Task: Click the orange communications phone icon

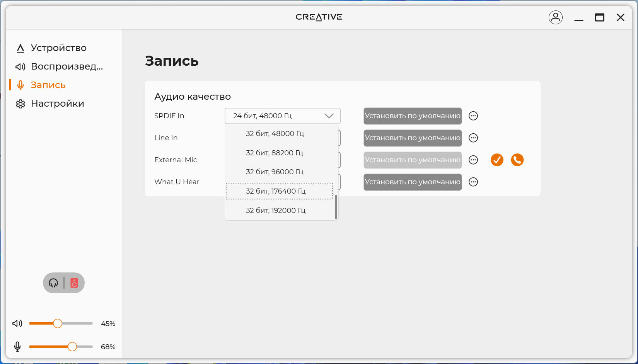Action: [x=517, y=160]
